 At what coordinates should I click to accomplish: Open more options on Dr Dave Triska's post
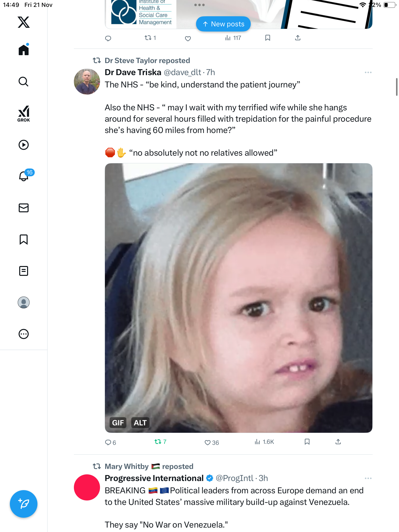coord(368,72)
